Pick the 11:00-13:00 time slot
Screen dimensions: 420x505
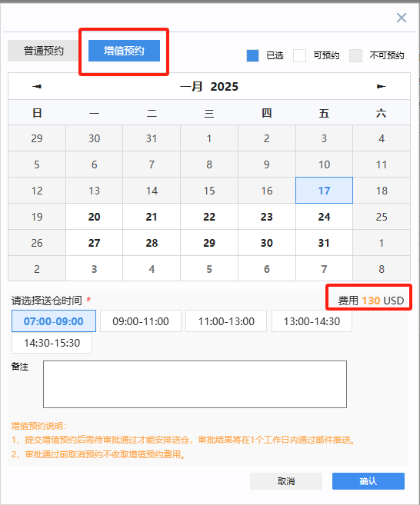point(226,321)
